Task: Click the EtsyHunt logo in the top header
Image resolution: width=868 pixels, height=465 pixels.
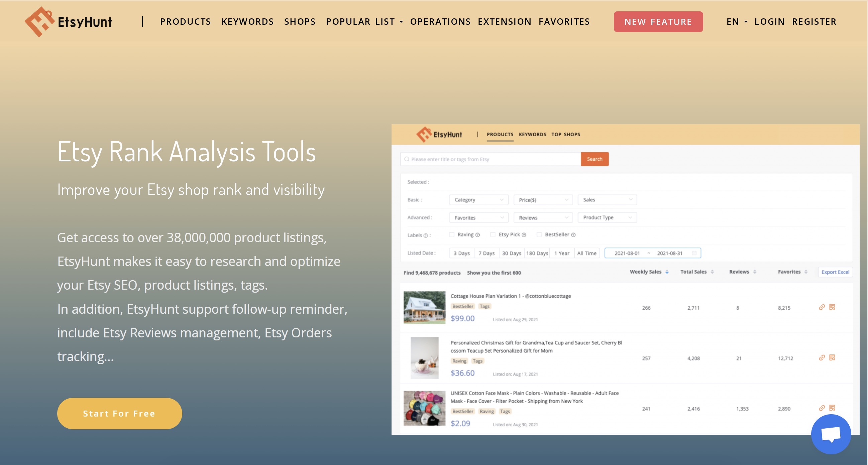Action: coord(69,22)
